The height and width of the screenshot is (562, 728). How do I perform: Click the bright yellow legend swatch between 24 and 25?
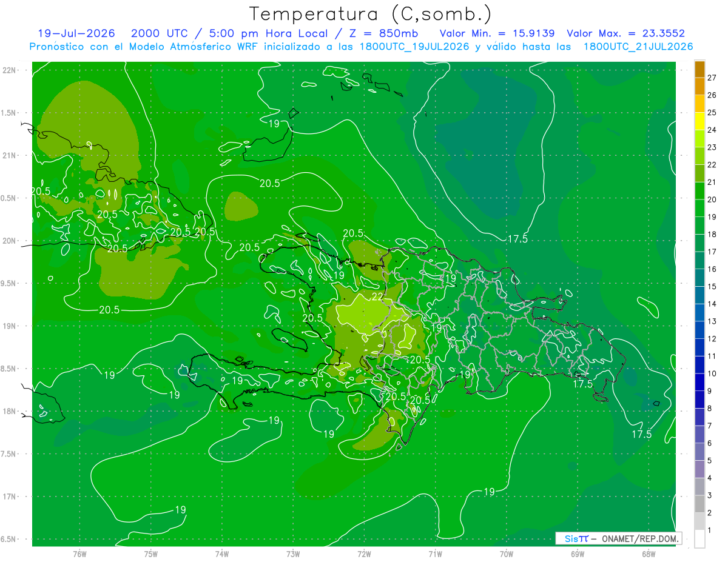699,121
